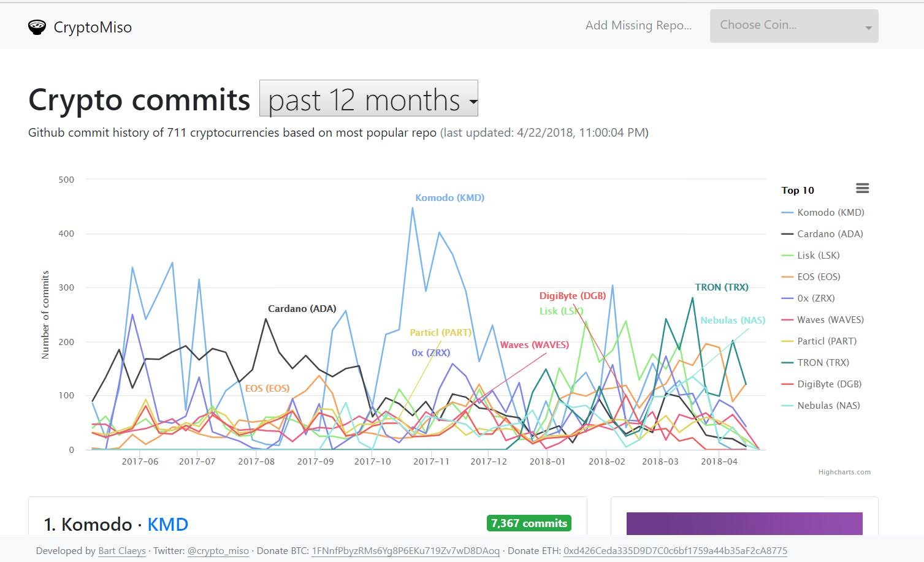Click the Particl (PART) chart data label
Viewport: 924px width, 562px height.
point(441,333)
